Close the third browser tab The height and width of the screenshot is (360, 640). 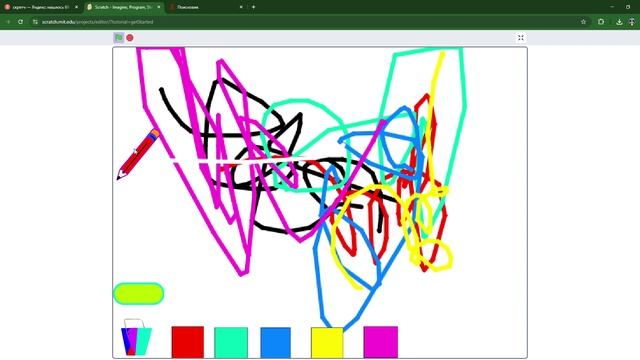coord(241,7)
